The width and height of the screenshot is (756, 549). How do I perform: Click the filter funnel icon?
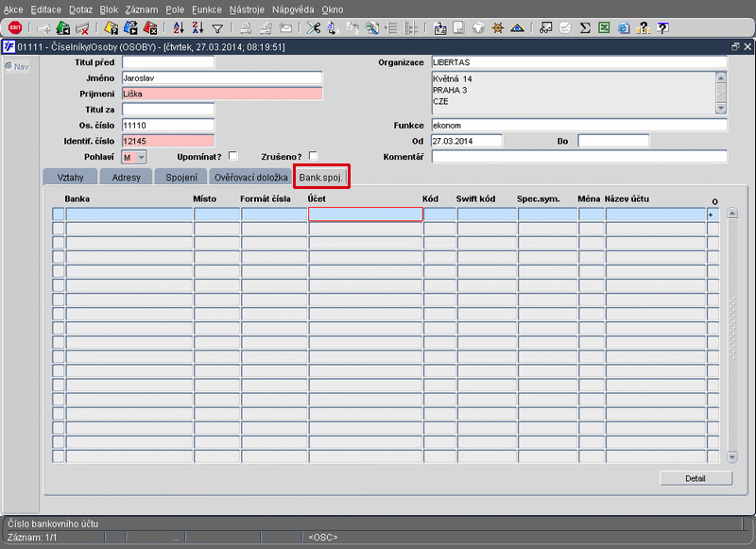click(217, 28)
